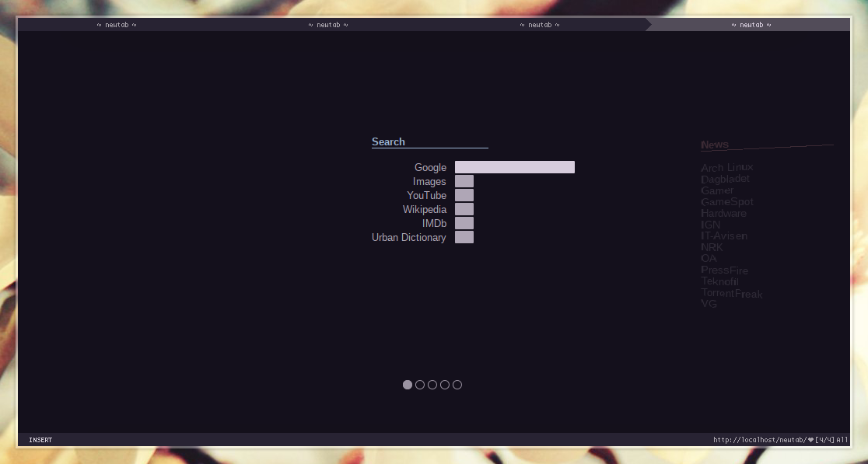Select the second page navigation dot
This screenshot has height=464, width=868.
[x=420, y=384]
